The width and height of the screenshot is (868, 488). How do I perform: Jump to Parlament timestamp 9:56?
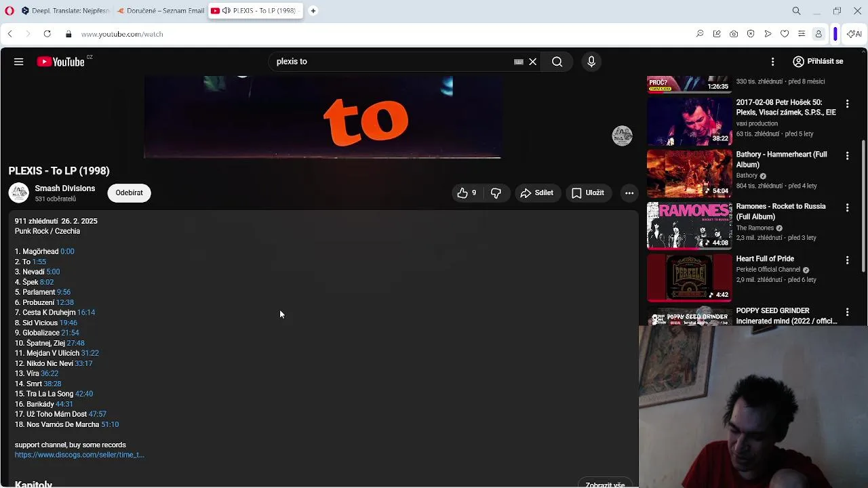pos(64,292)
